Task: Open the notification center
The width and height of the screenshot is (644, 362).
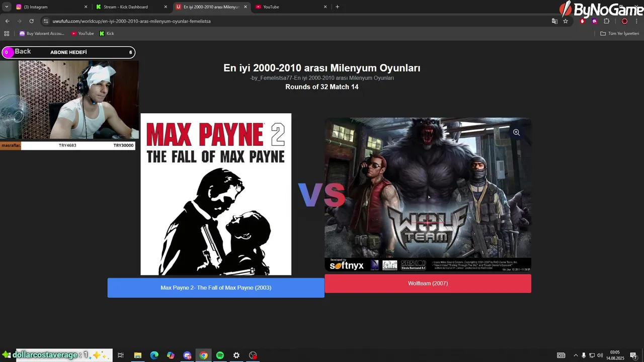Action: click(633, 355)
